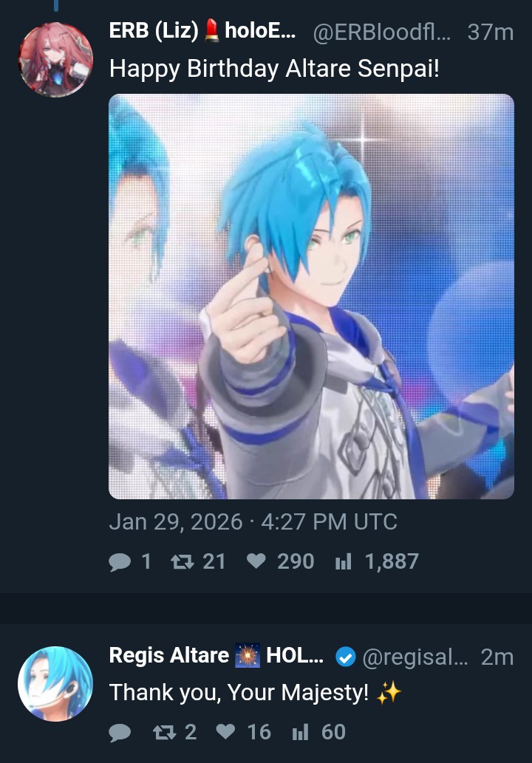
Task: Open reply on ERB's birthday tweet
Action: (120, 562)
